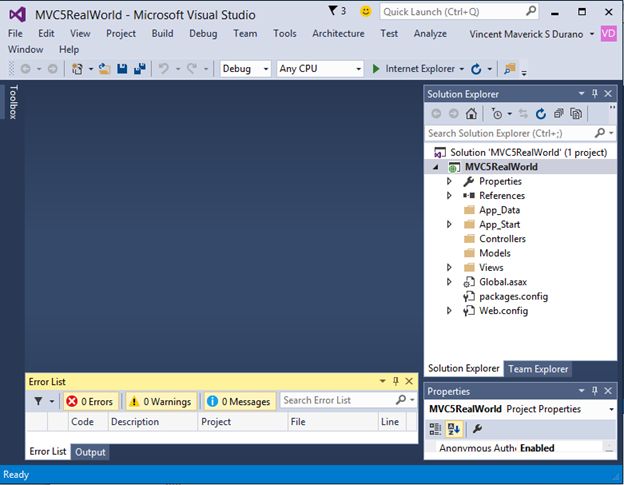Click the Property Pages wrench icon
Image resolution: width=624 pixels, height=485 pixels.
click(x=477, y=429)
